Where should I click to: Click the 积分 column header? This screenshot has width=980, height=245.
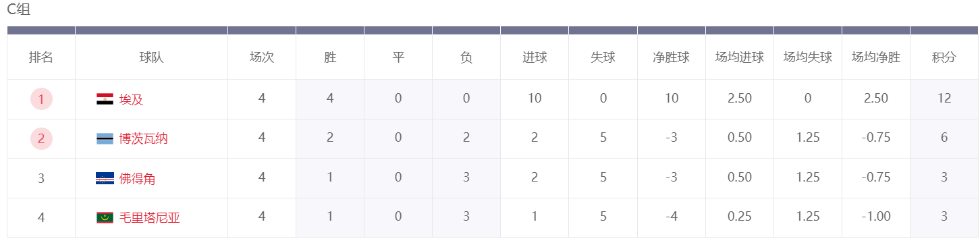pos(944,57)
